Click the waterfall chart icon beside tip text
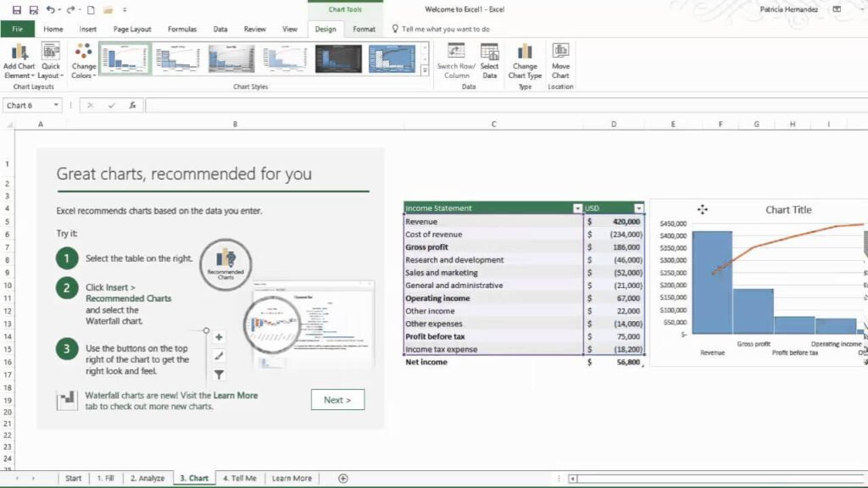 pyautogui.click(x=67, y=400)
